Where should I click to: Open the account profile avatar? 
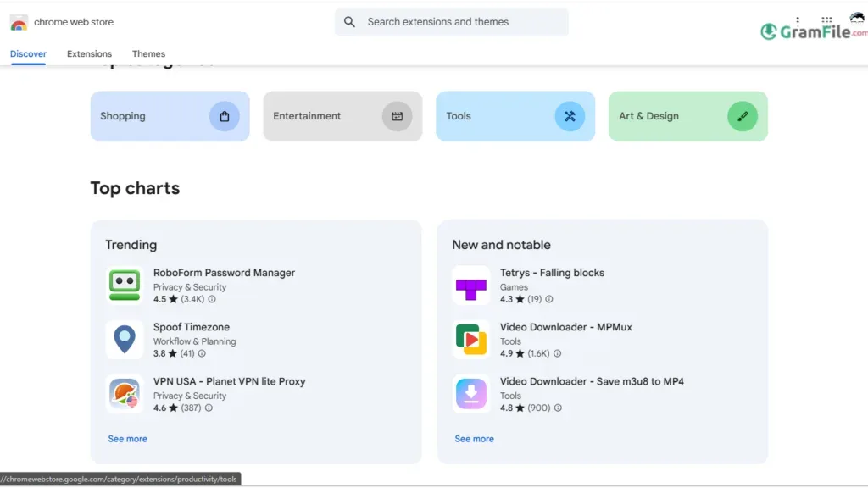click(x=858, y=19)
